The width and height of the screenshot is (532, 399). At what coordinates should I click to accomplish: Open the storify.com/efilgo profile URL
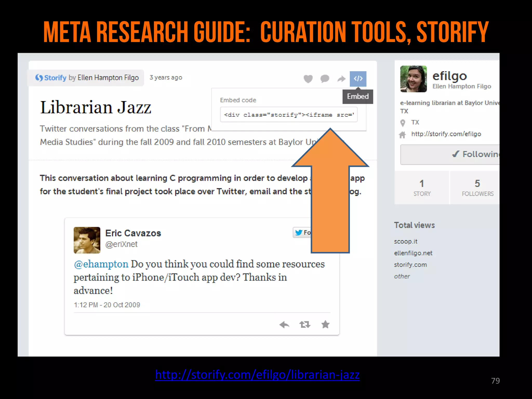coord(446,134)
